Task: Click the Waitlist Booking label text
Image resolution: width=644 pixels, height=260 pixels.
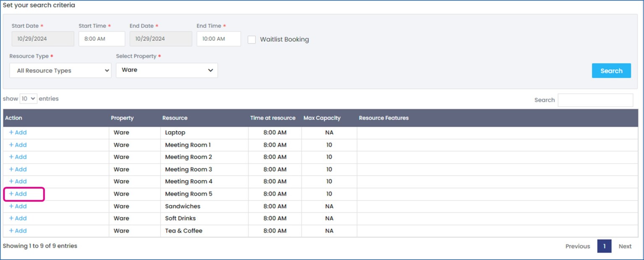Action: point(284,39)
